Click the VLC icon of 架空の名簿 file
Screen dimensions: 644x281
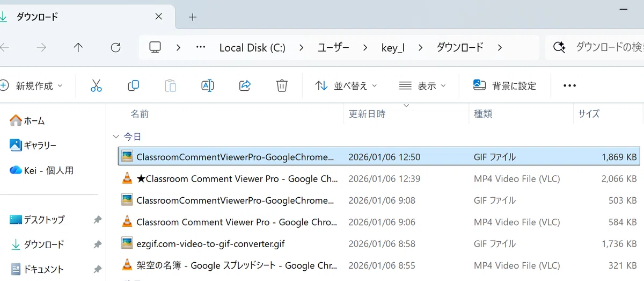click(x=127, y=265)
